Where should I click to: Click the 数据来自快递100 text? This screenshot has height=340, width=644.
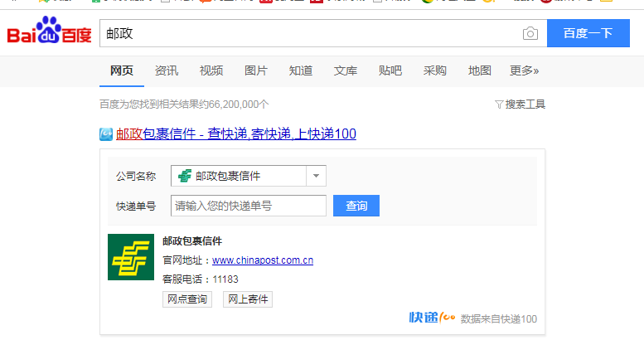(x=499, y=319)
